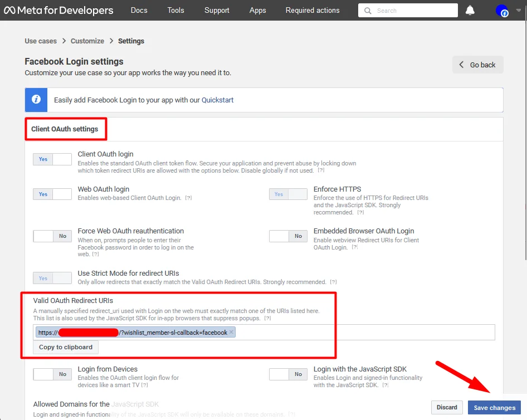Copy redirect URIs to clipboard
The width and height of the screenshot is (527, 420).
65,347
